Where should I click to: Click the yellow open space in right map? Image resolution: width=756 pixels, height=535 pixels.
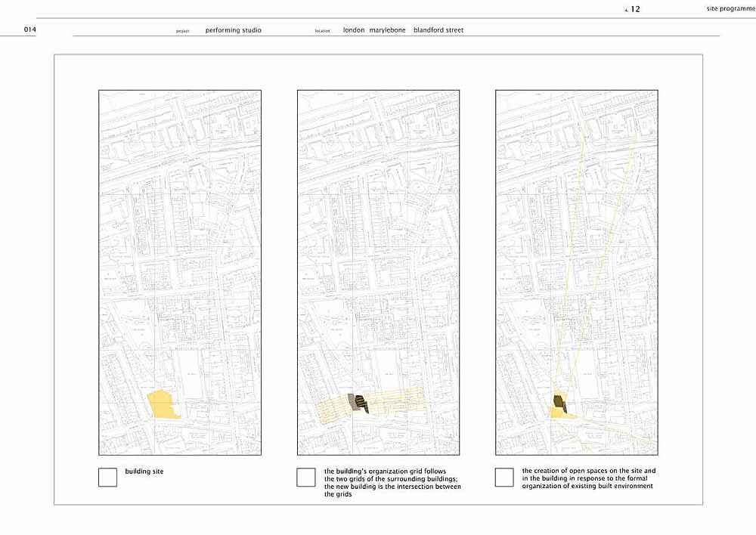pyautogui.click(x=558, y=413)
